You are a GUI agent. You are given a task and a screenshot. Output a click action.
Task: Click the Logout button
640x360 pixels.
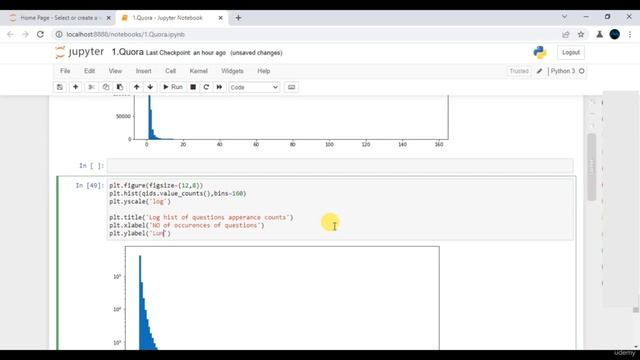[571, 52]
